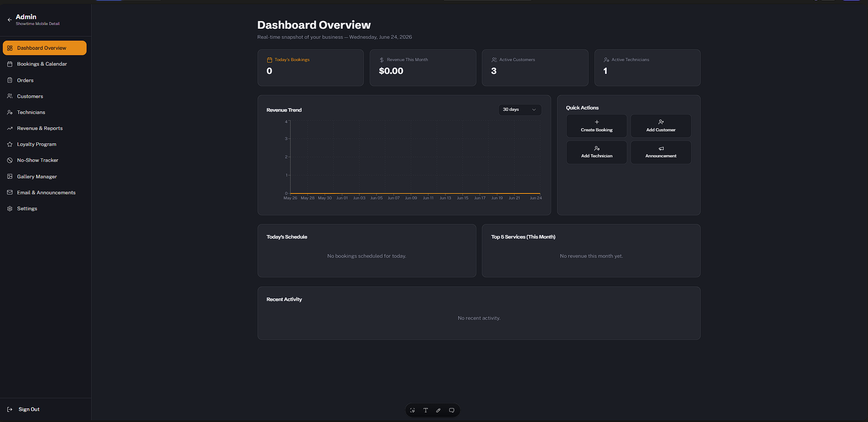Screen dimensions: 868x422
Task: Navigate to Revenue & Reports
Action: [45, 128]
